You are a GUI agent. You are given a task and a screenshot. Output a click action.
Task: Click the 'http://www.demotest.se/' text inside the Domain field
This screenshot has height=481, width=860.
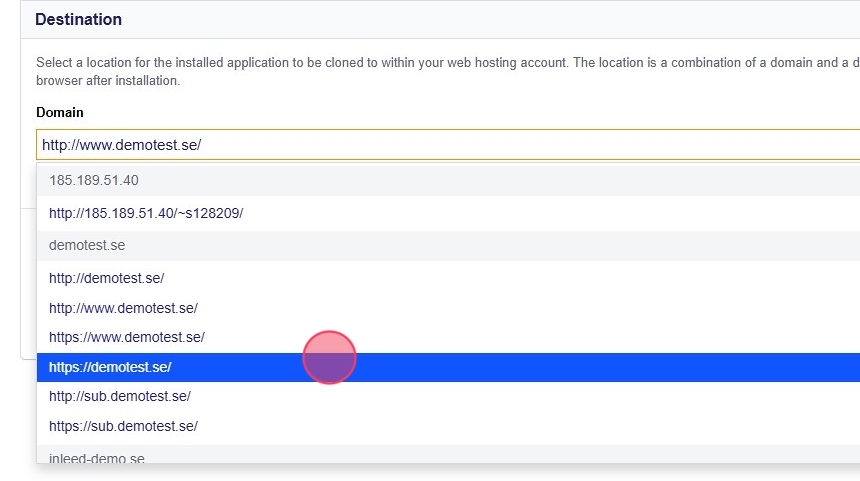click(x=121, y=145)
